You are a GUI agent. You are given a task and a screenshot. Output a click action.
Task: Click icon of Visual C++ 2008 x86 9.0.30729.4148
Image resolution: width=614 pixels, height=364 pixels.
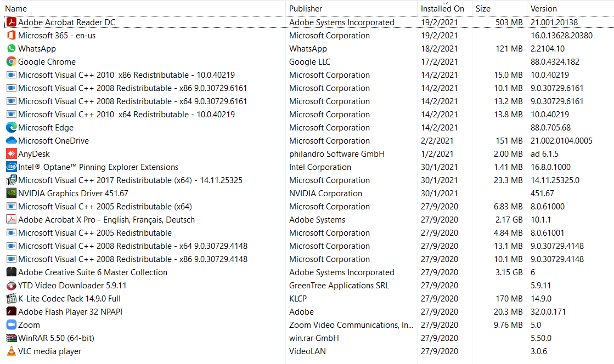tap(12, 259)
